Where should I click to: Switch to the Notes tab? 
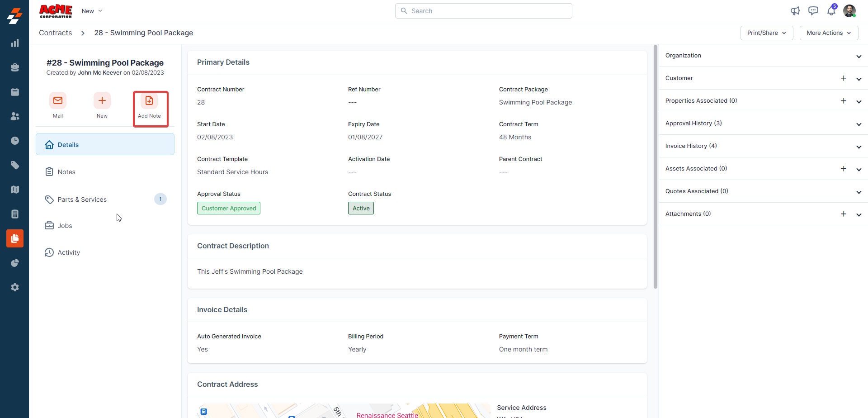click(x=66, y=172)
